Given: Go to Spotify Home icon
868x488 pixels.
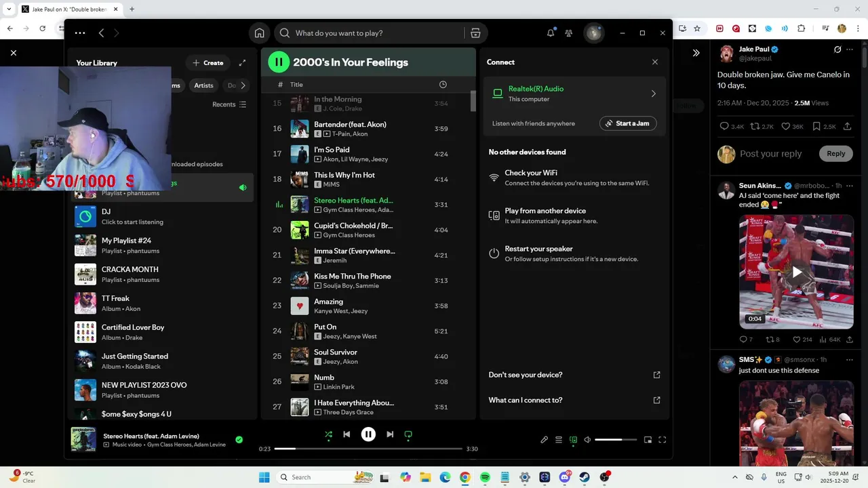Looking at the screenshot, I should click(259, 33).
